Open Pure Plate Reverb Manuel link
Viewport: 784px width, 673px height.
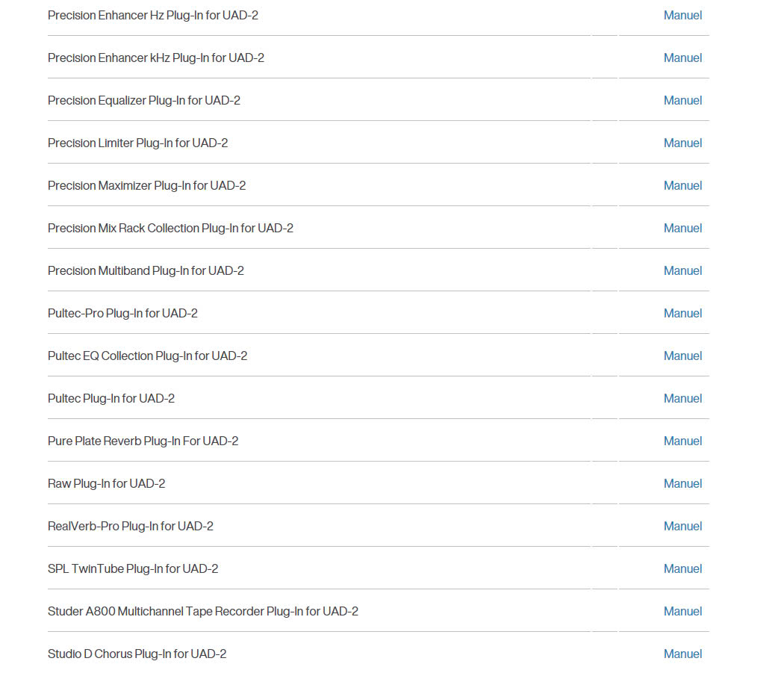tap(682, 441)
